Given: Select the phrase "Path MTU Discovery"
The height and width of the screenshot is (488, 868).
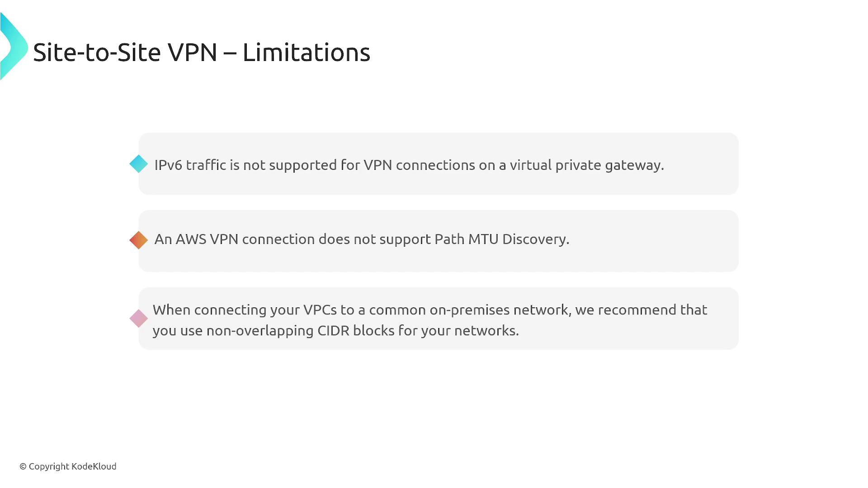Looking at the screenshot, I should tap(500, 239).
